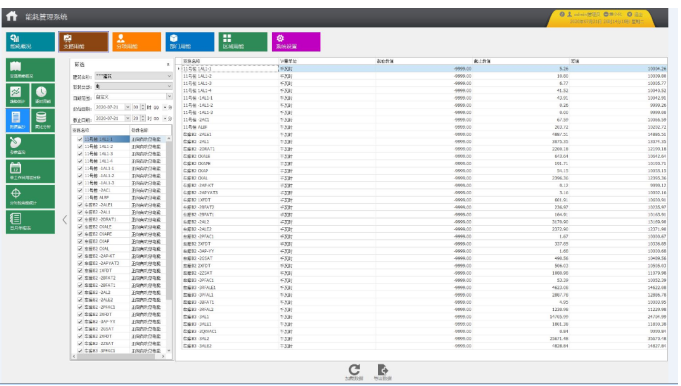Collapse the filter panel with left chevron
This screenshot has width=681, height=386.
[x=65, y=220]
